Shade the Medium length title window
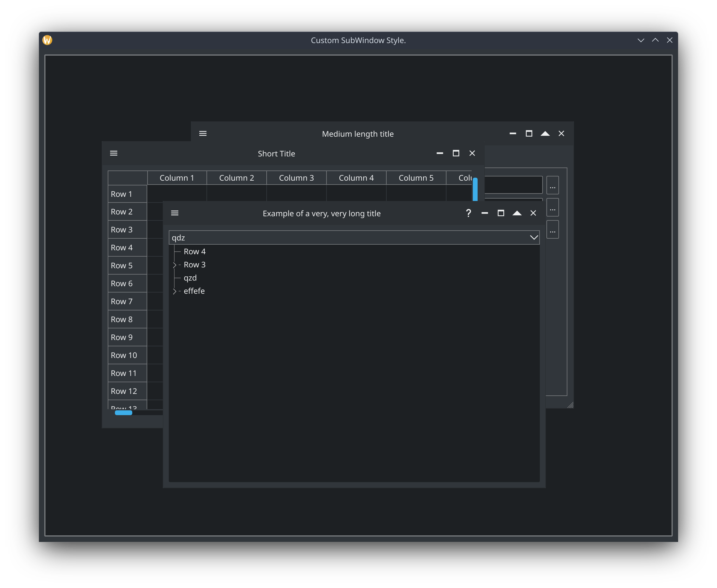 545,133
